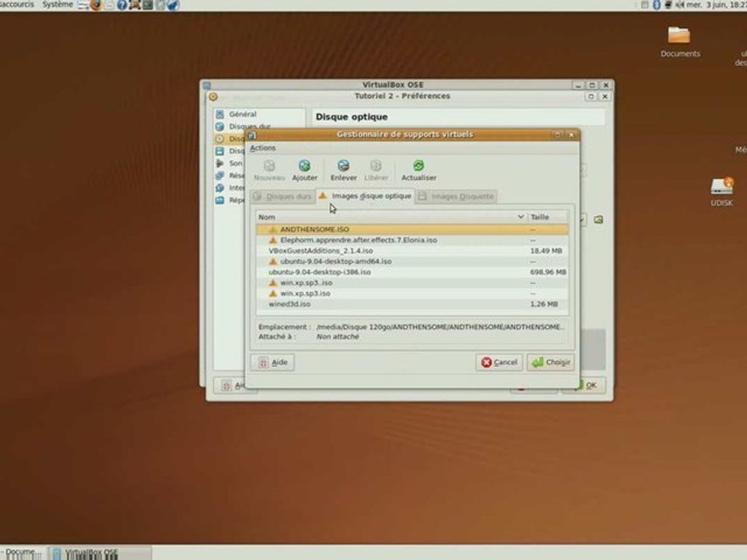Click the VirtualBox OSE taskbar button
Screen dimensions: 747x560
pyautogui.click(x=100, y=553)
